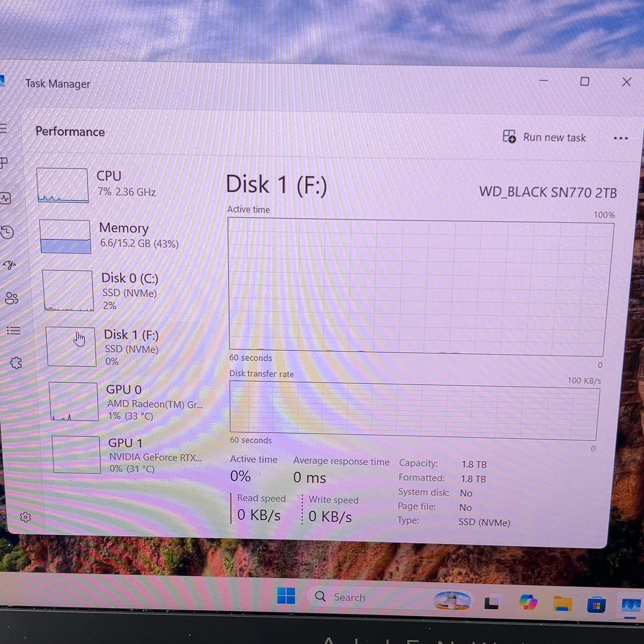
Task: Select the CPU performance graph thumbnail
Action: point(62,185)
